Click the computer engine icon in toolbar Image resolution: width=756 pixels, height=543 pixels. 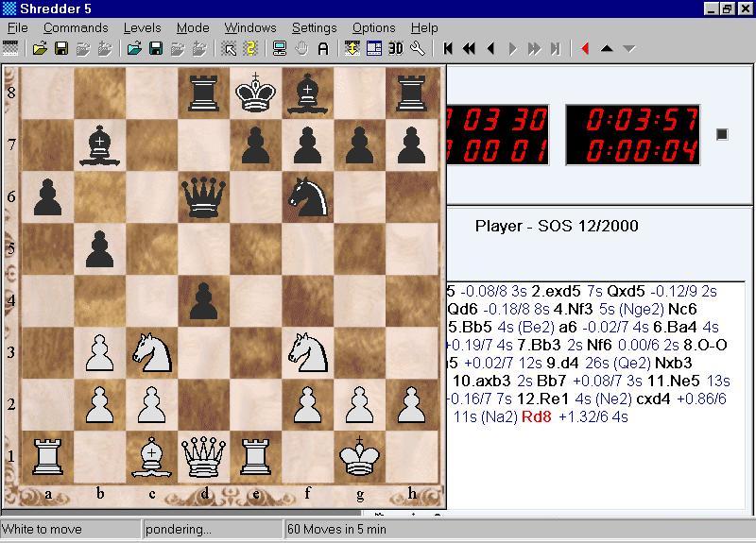pyautogui.click(x=279, y=48)
